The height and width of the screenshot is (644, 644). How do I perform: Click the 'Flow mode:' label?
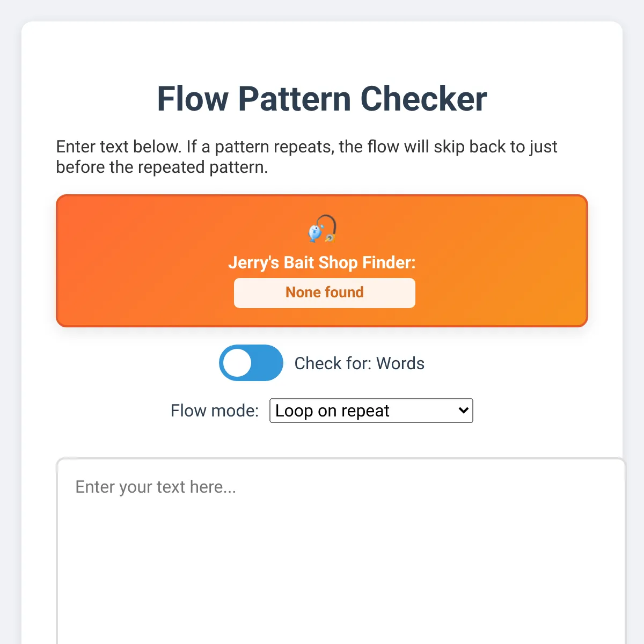click(x=215, y=411)
